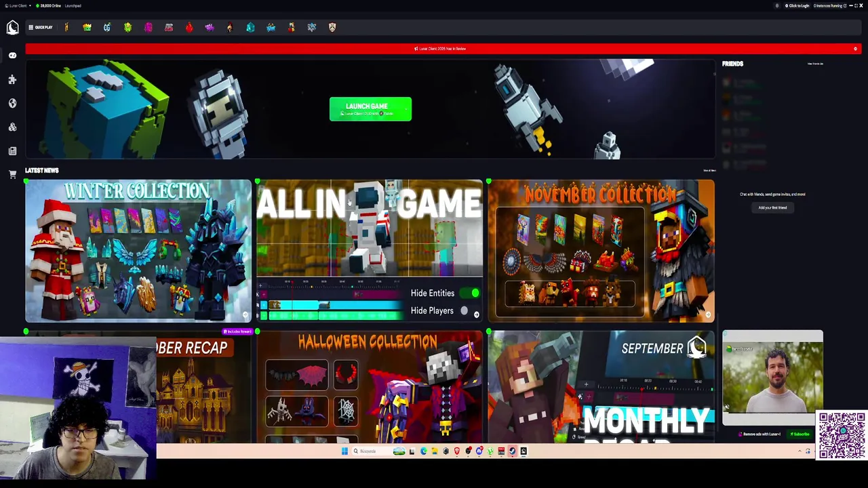Click the Click to Login button
The image size is (868, 488).
[x=797, y=5]
